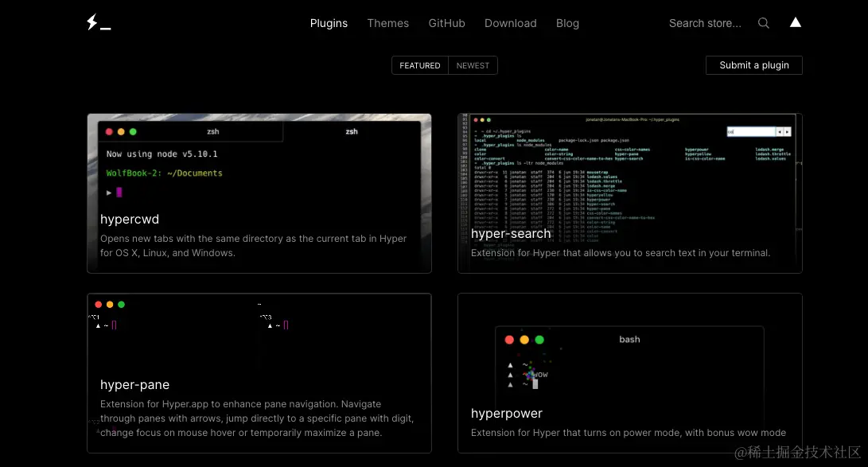Click the Vercel triangle icon
The image size is (868, 467).
click(796, 22)
